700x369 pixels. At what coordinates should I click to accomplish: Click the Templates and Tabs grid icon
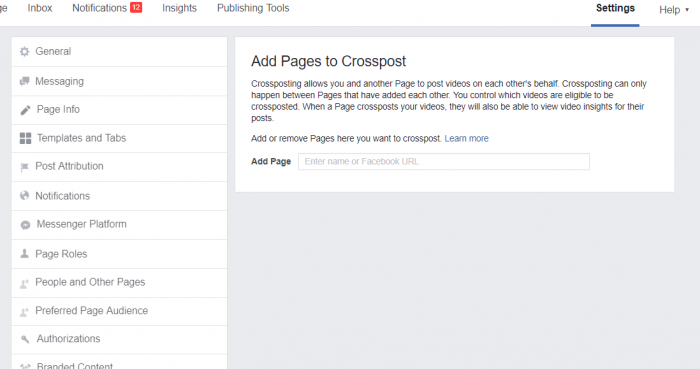click(x=25, y=138)
